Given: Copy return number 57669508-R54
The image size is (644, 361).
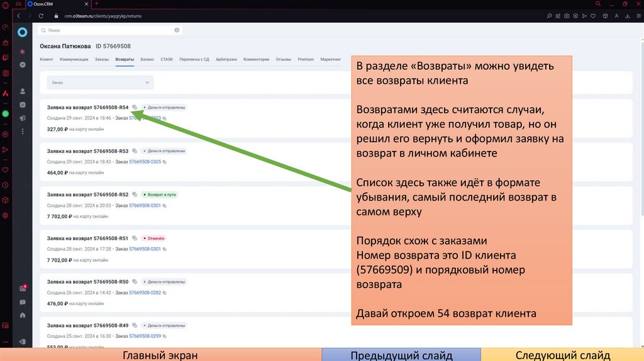Looking at the screenshot, I should (x=135, y=107).
